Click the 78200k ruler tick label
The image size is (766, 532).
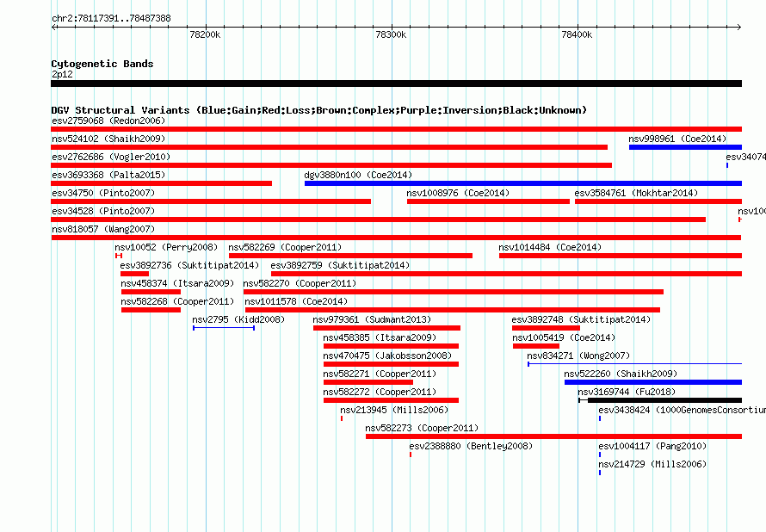tap(205, 34)
